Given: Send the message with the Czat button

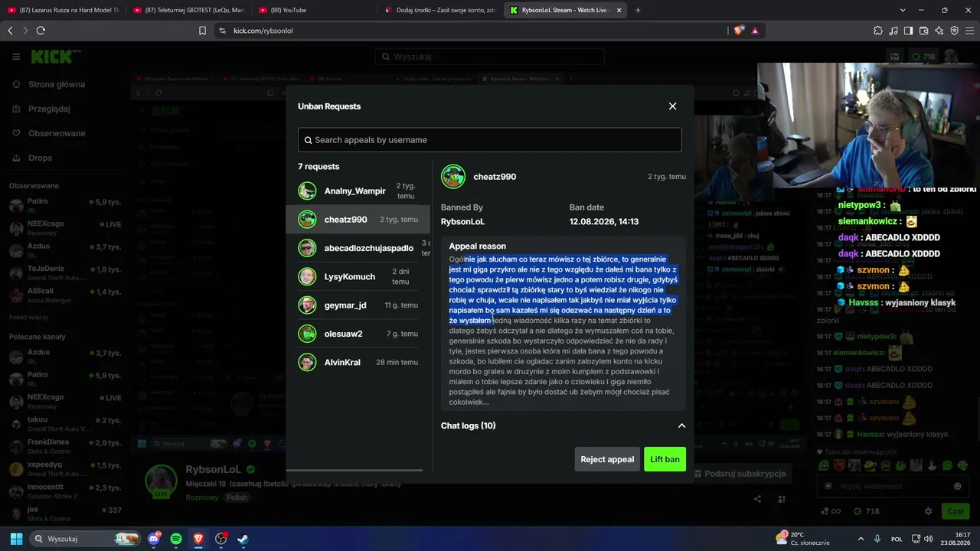Looking at the screenshot, I should (955, 511).
